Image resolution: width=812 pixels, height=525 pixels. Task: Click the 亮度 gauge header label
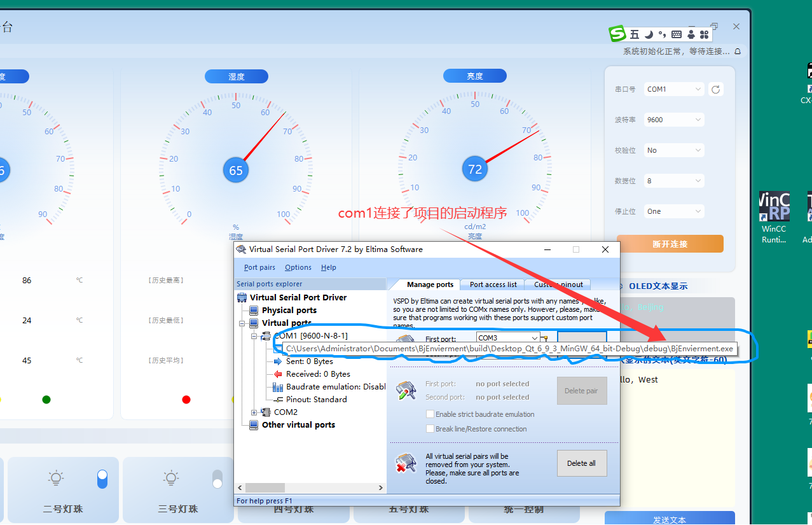tap(474, 76)
